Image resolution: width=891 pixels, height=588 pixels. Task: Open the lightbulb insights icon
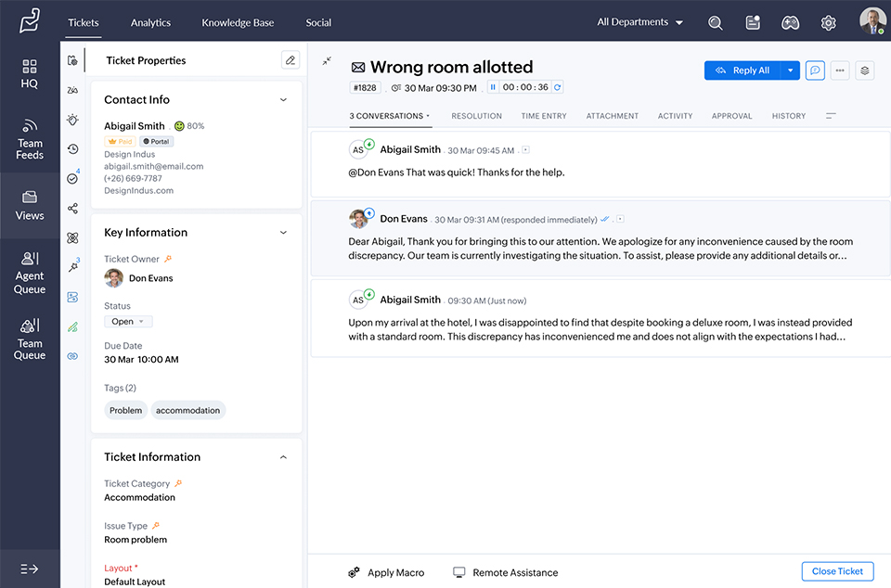click(72, 120)
